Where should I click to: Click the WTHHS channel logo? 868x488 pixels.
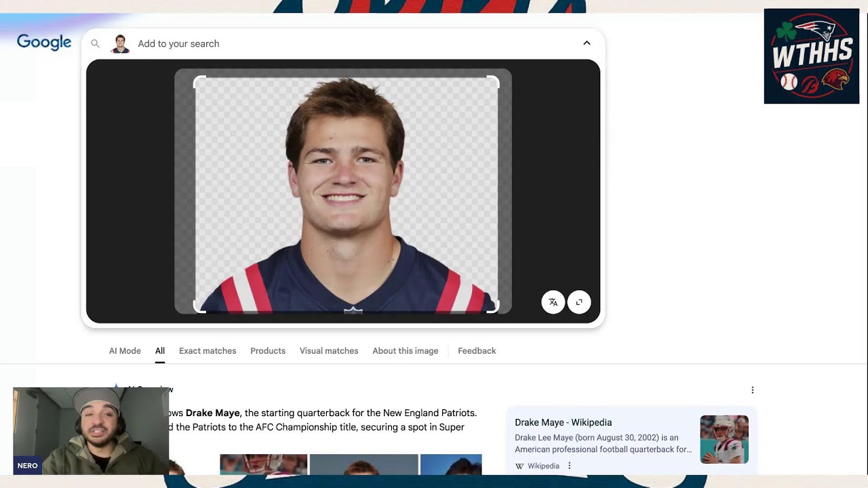[x=811, y=56]
